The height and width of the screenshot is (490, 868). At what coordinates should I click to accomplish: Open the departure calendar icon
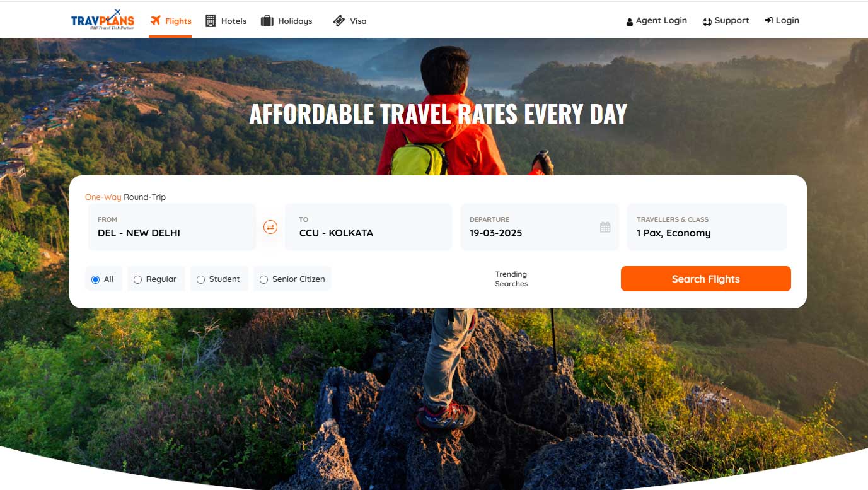pyautogui.click(x=605, y=227)
